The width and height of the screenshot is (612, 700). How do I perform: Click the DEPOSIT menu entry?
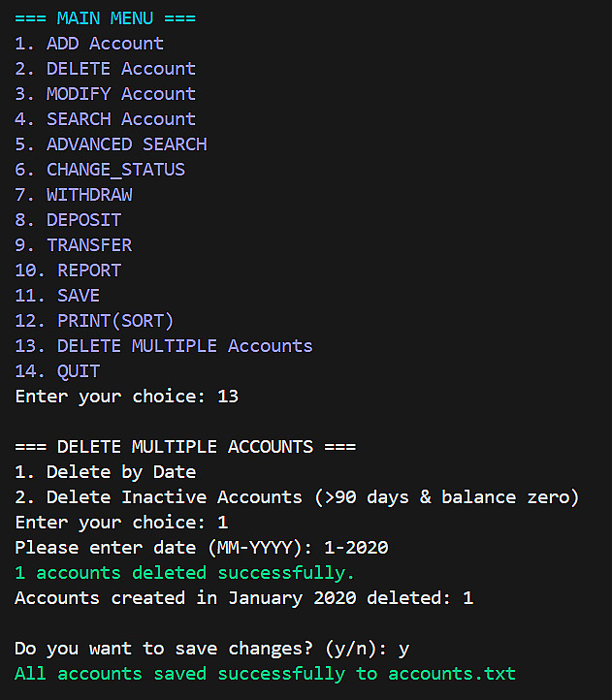[x=68, y=220]
